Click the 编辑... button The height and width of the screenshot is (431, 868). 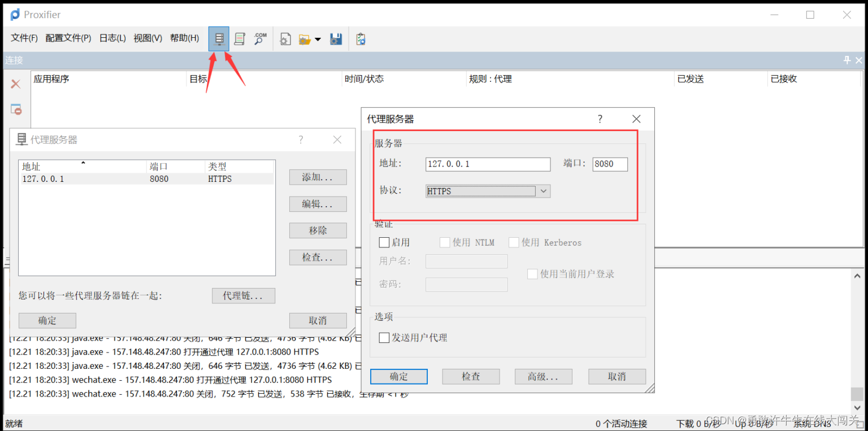pyautogui.click(x=318, y=204)
